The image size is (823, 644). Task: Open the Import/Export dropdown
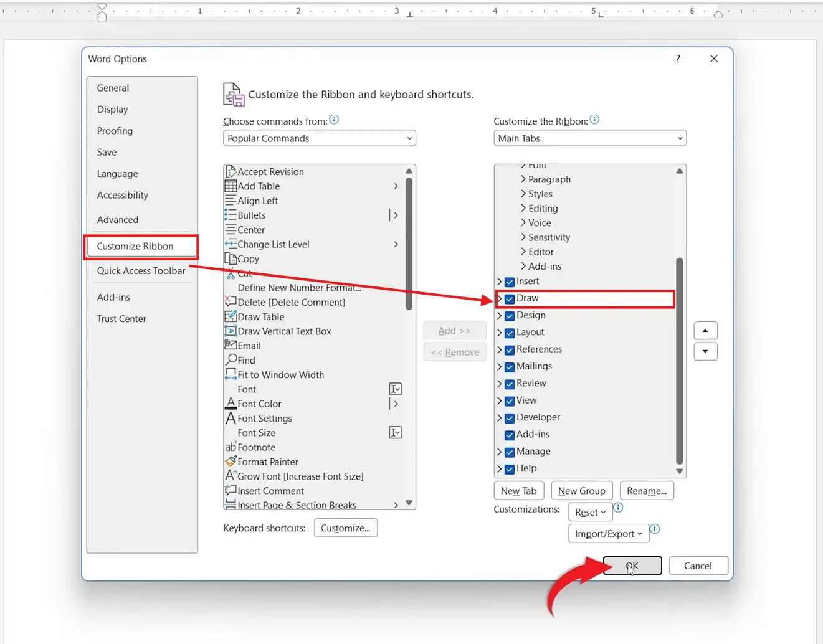[608, 534]
